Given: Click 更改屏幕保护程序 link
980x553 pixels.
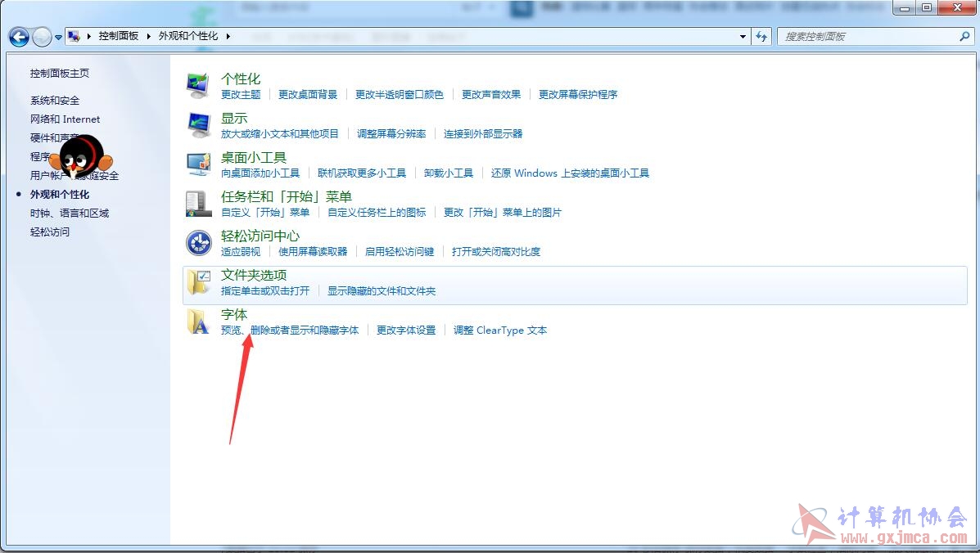Looking at the screenshot, I should [x=578, y=95].
